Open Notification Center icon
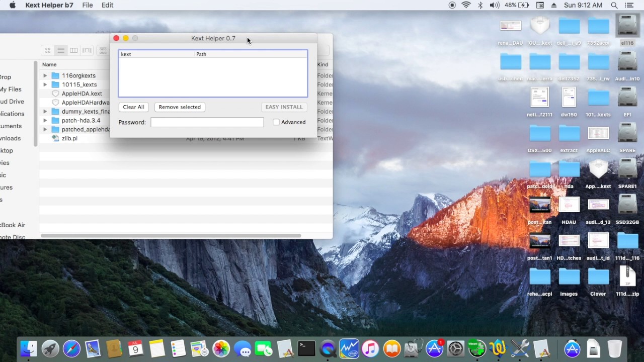This screenshot has height=362, width=644. 629,5
